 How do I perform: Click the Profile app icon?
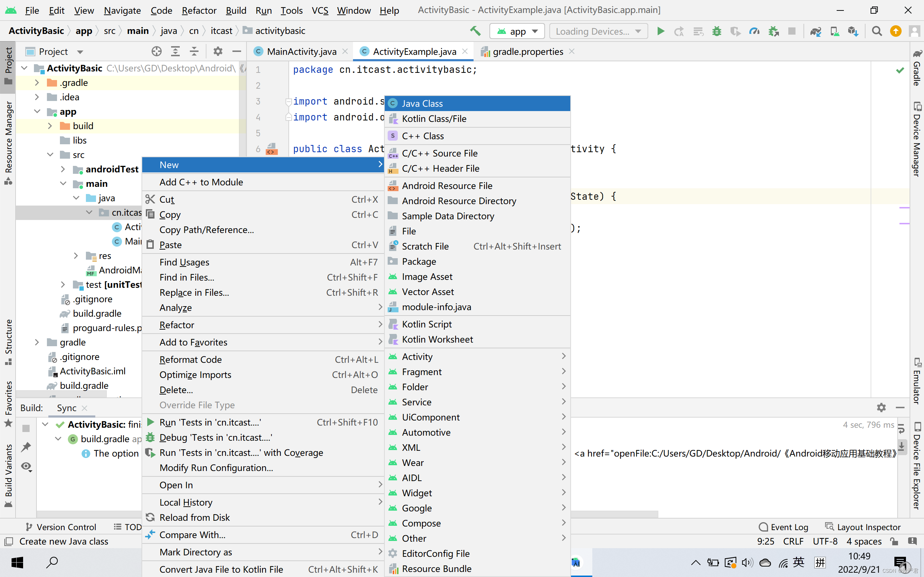click(754, 31)
